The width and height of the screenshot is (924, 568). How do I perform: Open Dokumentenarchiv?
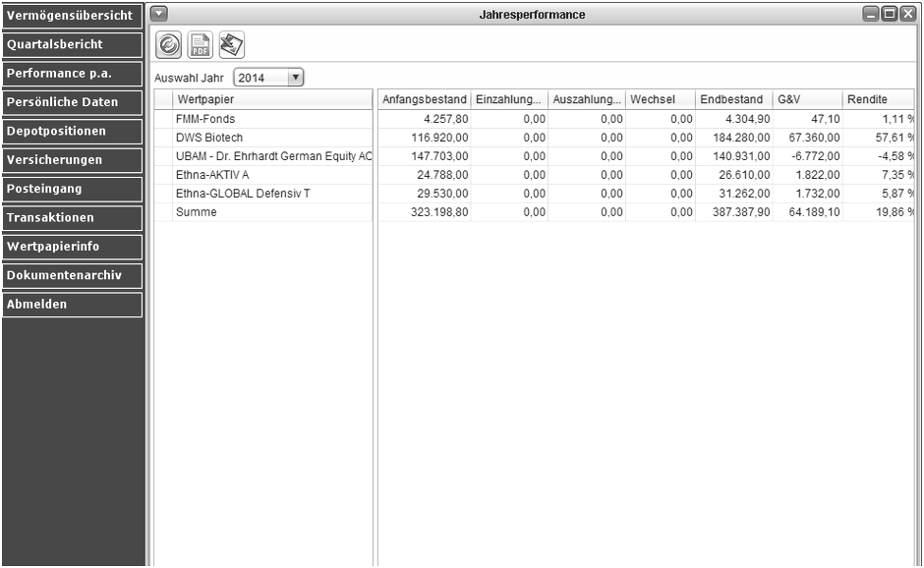pyautogui.click(x=72, y=275)
